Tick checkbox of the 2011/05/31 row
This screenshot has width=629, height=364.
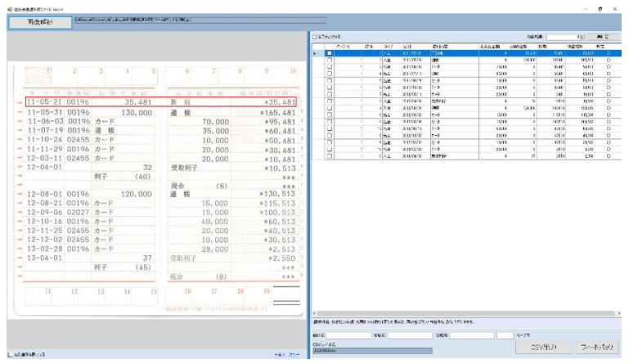(330, 60)
